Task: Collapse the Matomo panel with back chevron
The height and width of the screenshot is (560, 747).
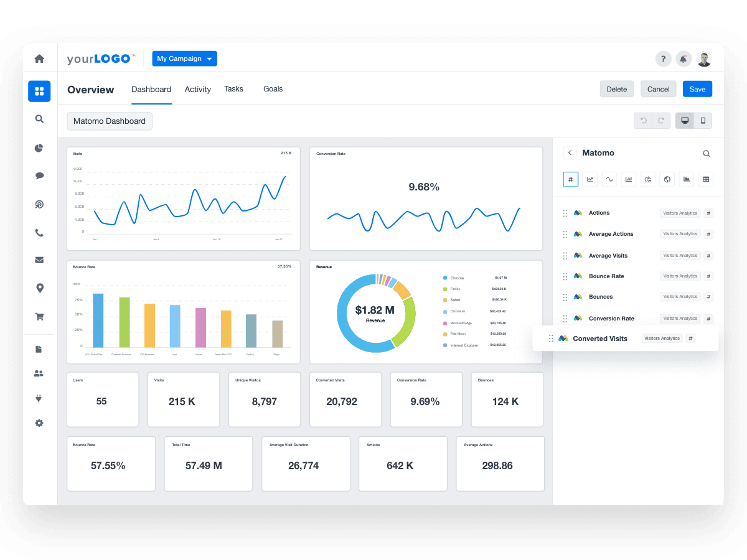Action: (570, 152)
